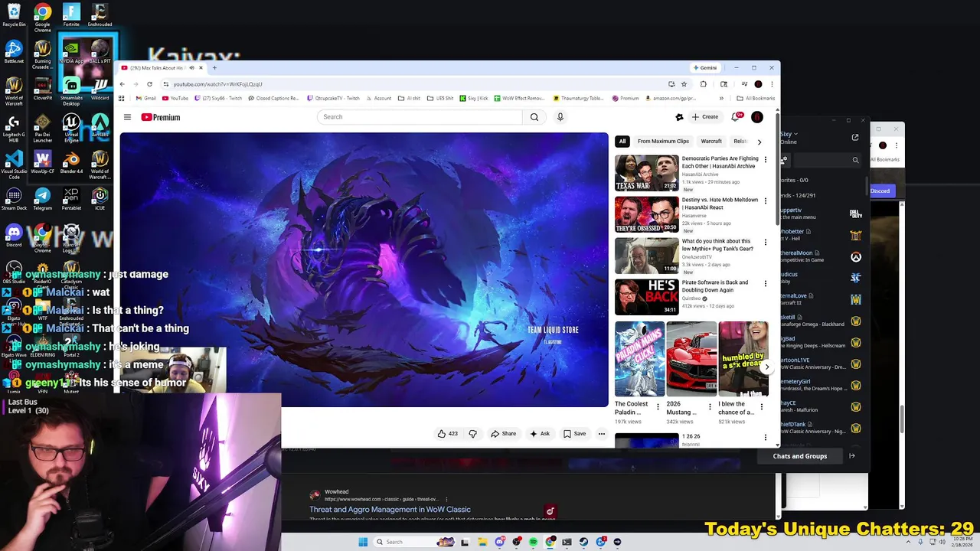980x551 pixels.
Task: Like the video with 423 likes
Action: coord(447,434)
